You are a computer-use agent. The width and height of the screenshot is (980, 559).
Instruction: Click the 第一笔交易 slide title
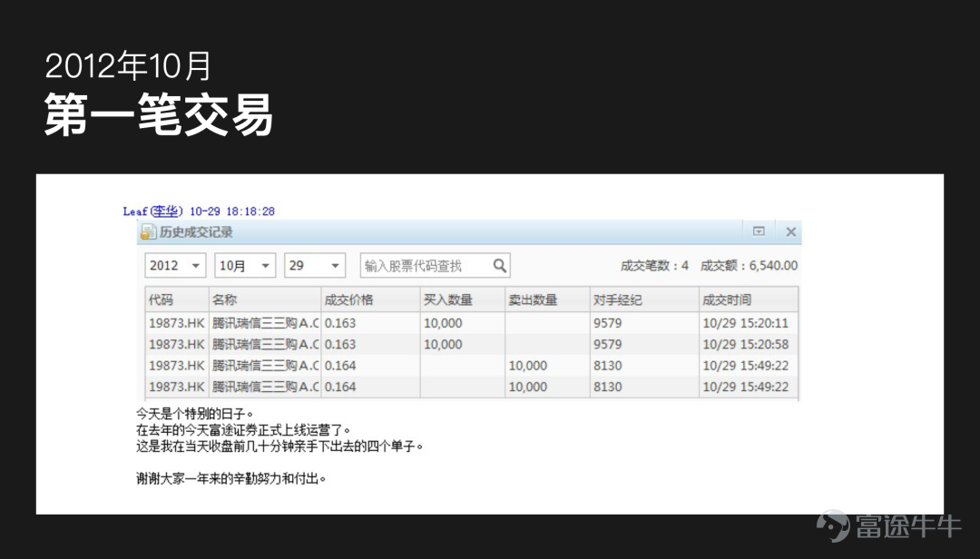point(159,114)
